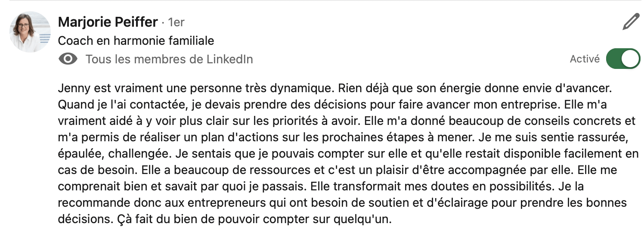Edit the recommendation using the pencil icon
This screenshot has height=230, width=644.
point(631,22)
